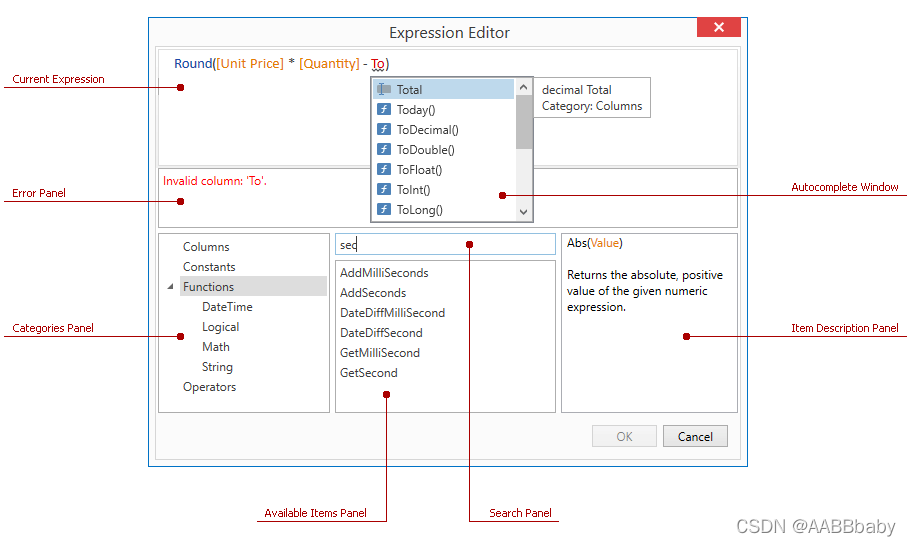Select ToFloat() autocomplete entry

tap(443, 170)
